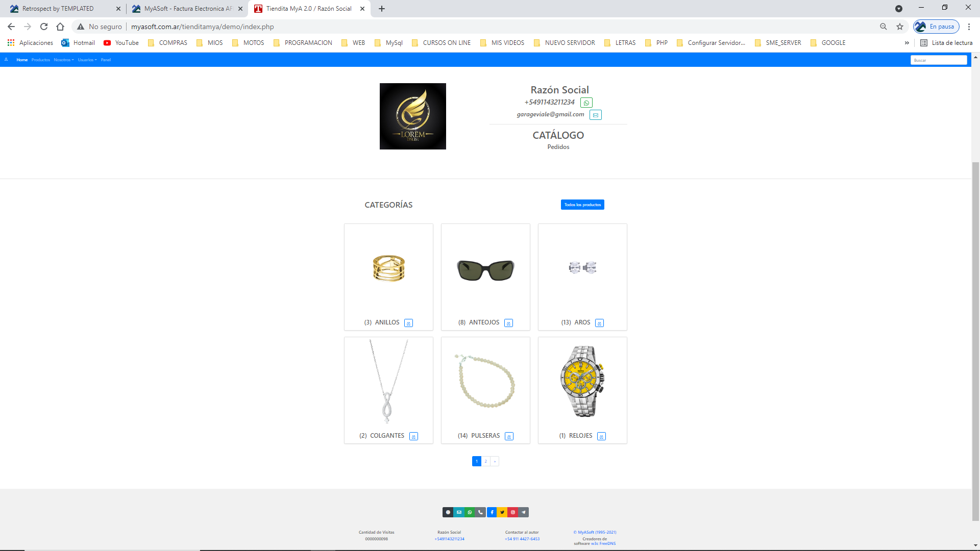
Task: Open the PULSERAS bracelet thumbnail
Action: pos(485,381)
